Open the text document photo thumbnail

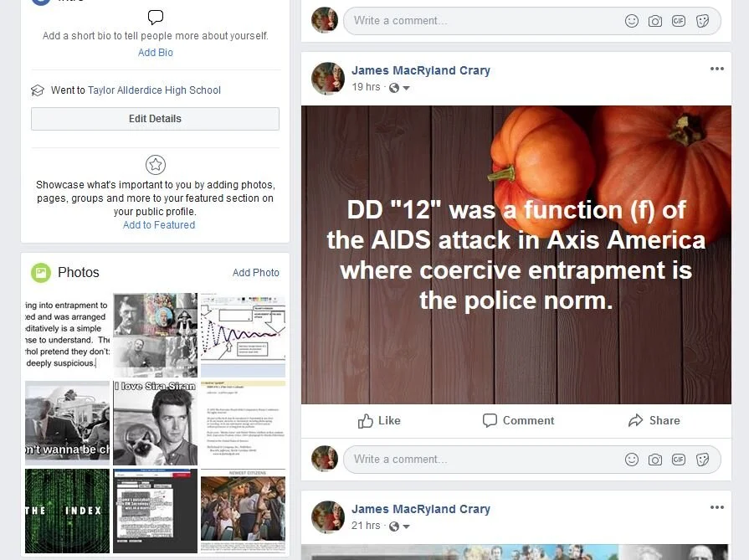pos(244,423)
